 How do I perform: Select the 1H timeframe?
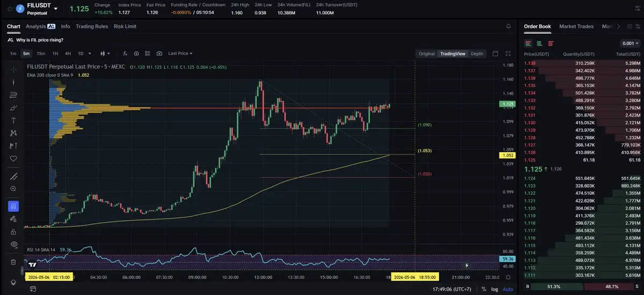coord(55,54)
